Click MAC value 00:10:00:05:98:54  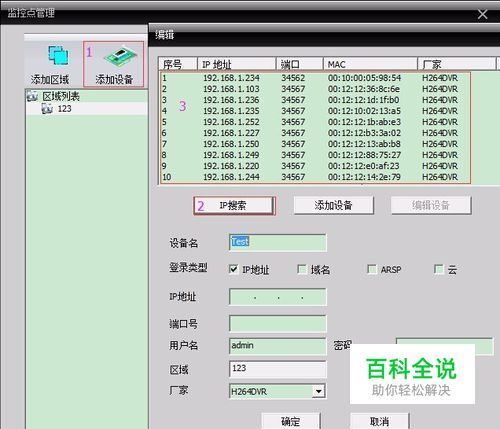click(364, 78)
